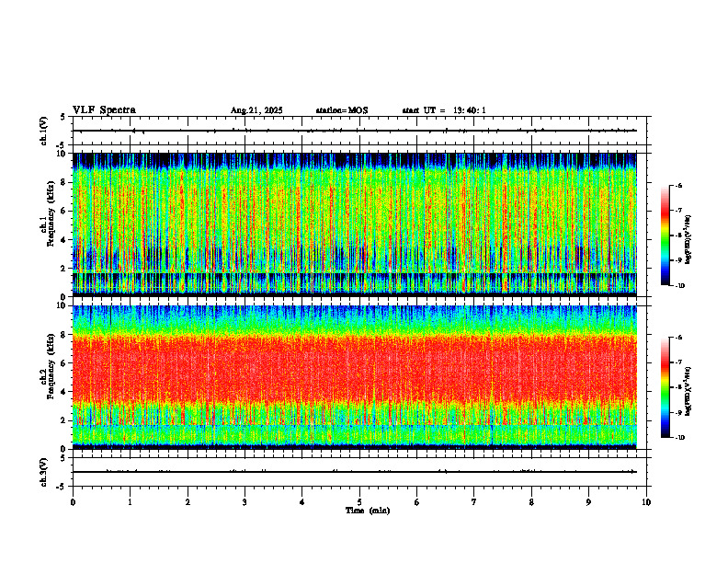Click the Time (min) axis label

[368, 511]
